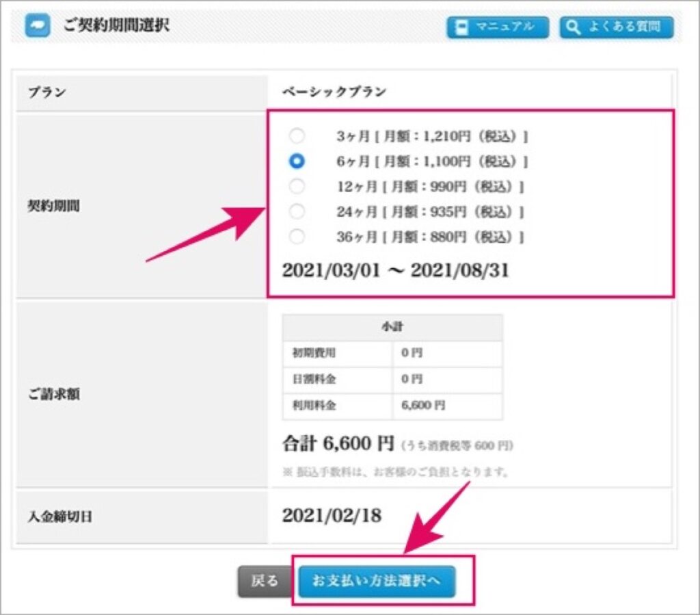
Task: Open the よくある質問 FAQ button
Action: point(617,27)
